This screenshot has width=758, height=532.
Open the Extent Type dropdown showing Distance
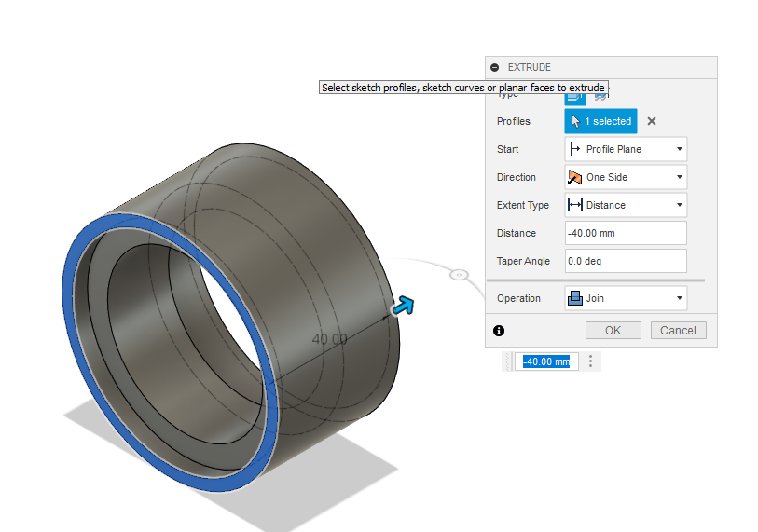[x=626, y=205]
